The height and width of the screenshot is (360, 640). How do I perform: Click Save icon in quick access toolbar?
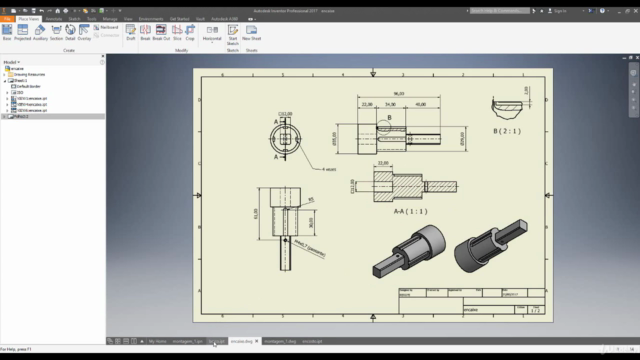click(33, 11)
